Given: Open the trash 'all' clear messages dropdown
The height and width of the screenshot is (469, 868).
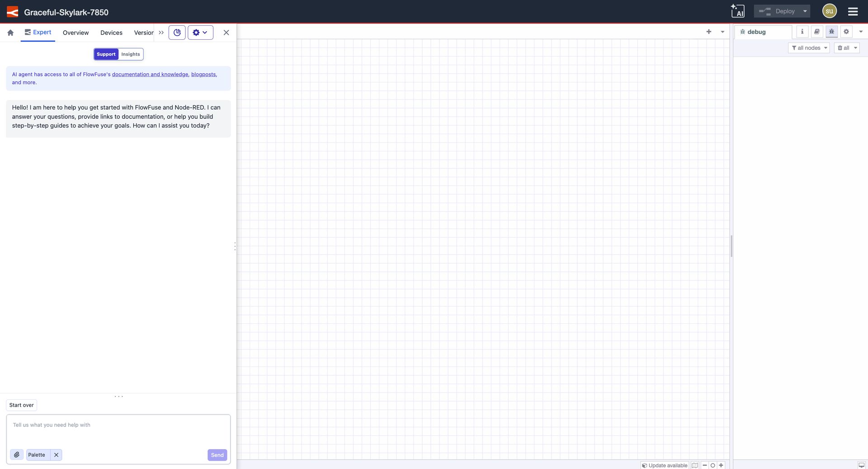Looking at the screenshot, I should [847, 47].
